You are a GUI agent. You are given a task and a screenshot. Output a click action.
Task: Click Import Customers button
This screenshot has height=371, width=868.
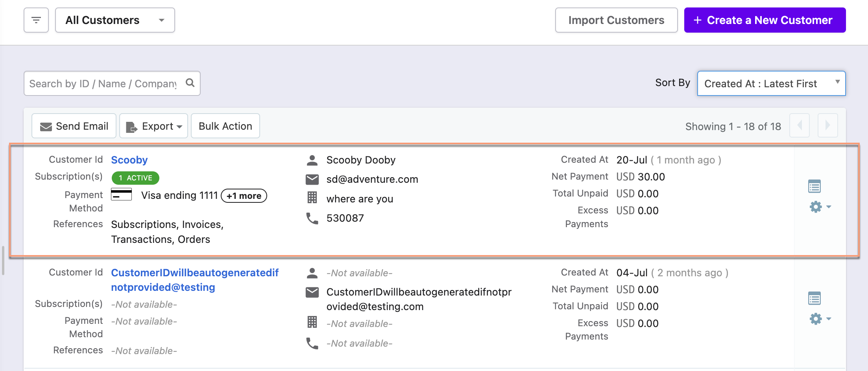coord(616,20)
